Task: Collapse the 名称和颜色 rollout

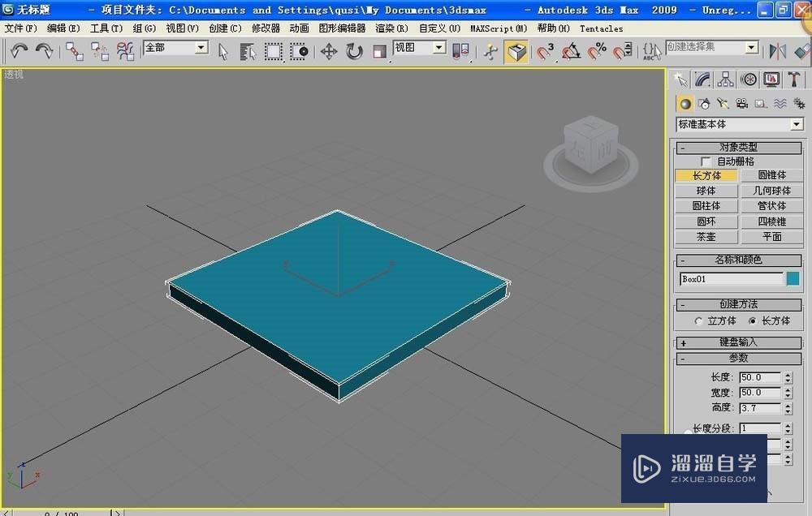Action: [738, 260]
